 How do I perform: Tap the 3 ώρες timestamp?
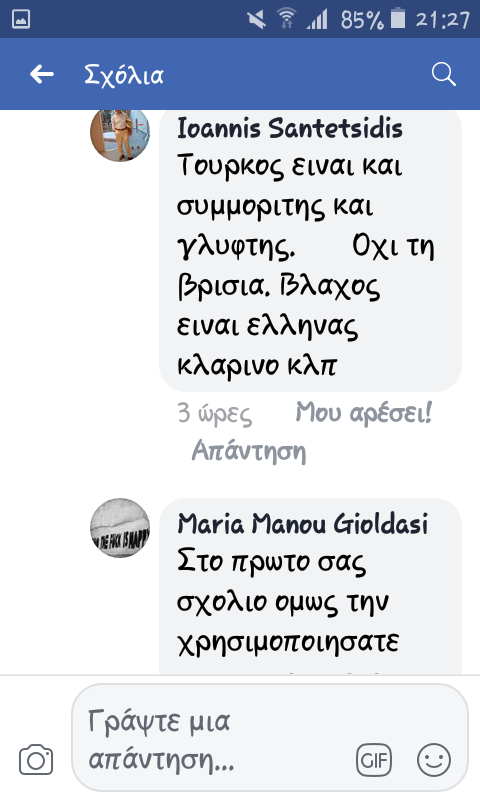click(214, 413)
